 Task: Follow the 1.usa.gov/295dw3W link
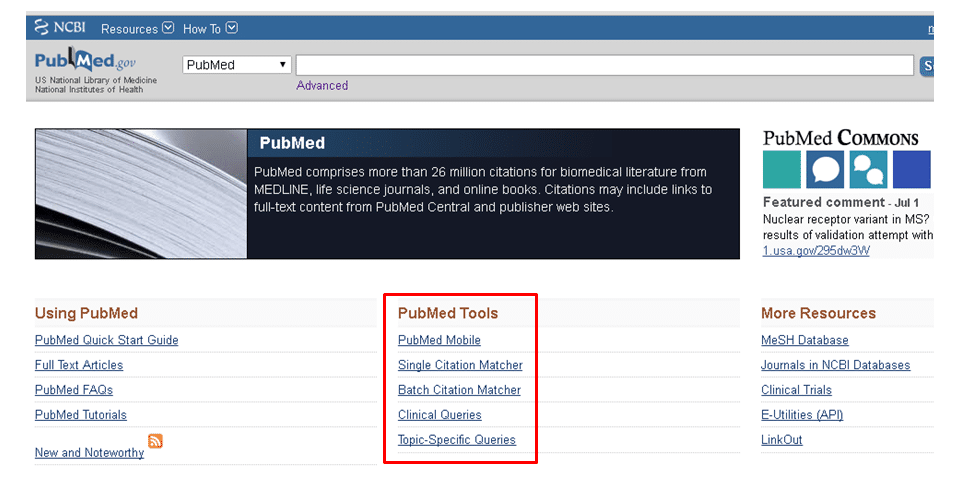tap(816, 250)
